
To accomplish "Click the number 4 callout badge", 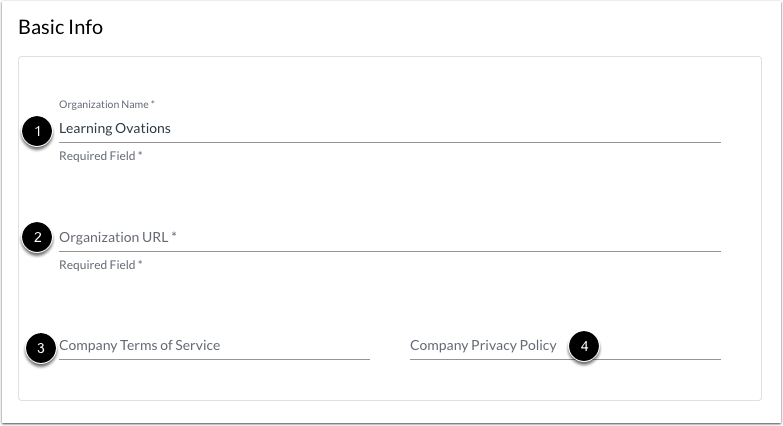I will (x=584, y=347).
